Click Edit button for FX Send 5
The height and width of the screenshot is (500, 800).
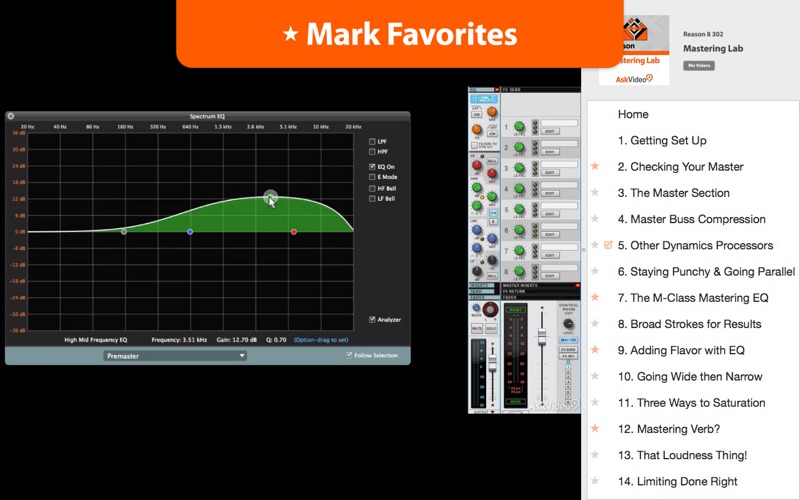point(550,214)
